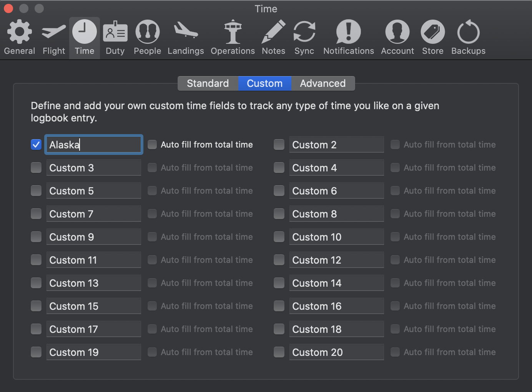The height and width of the screenshot is (392, 532).
Task: Click the Custom 15 name field
Action: click(94, 306)
